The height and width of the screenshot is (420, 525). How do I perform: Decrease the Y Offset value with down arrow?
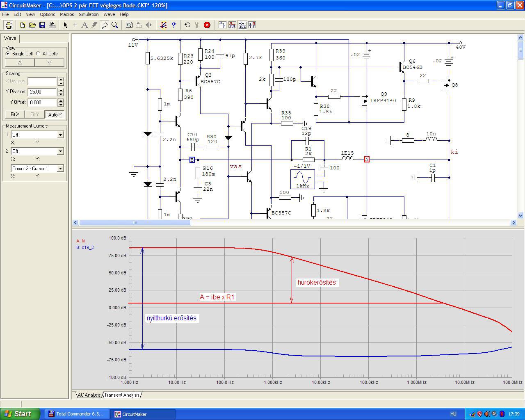click(x=61, y=105)
